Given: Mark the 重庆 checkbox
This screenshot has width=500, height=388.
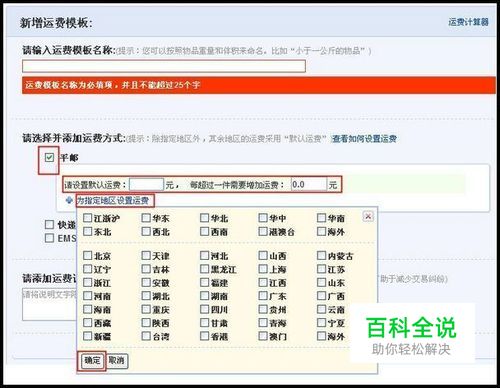Looking at the screenshot, I should pyautogui.click(x=146, y=309).
